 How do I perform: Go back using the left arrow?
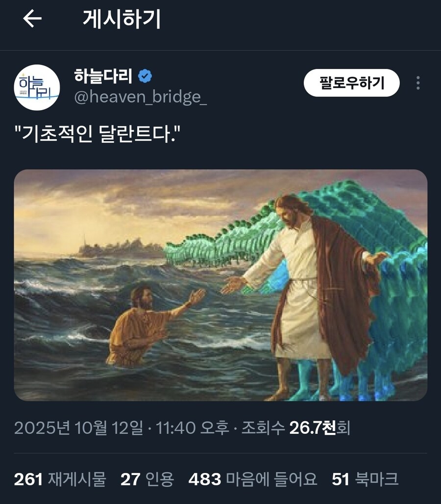click(32, 18)
